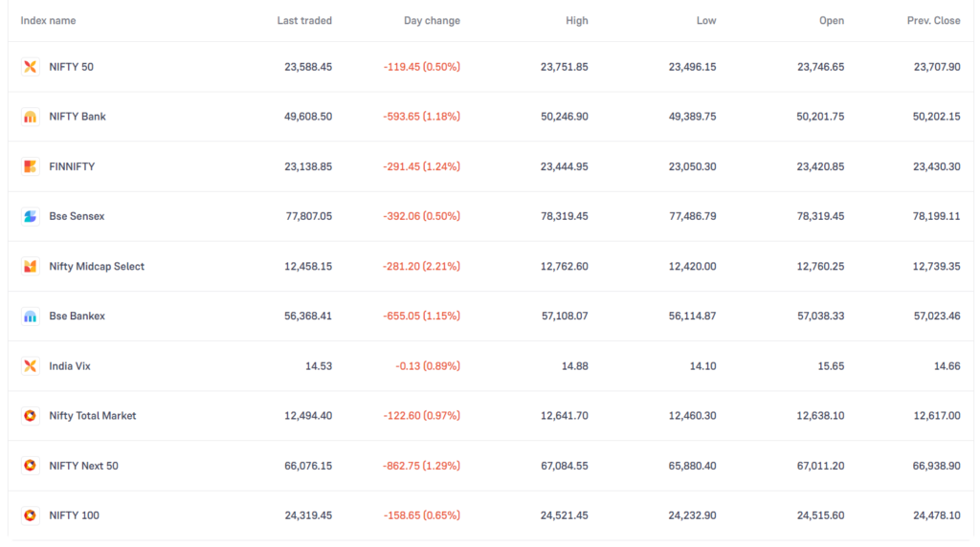Click the Bse Sensex logo icon
This screenshot has height=547, width=980.
30,216
